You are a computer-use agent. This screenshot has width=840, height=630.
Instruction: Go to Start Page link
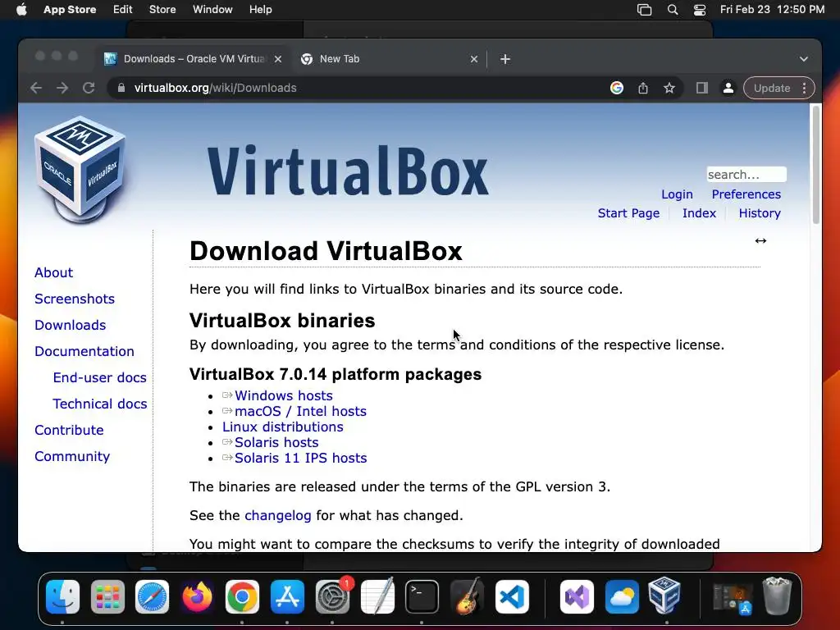point(628,213)
